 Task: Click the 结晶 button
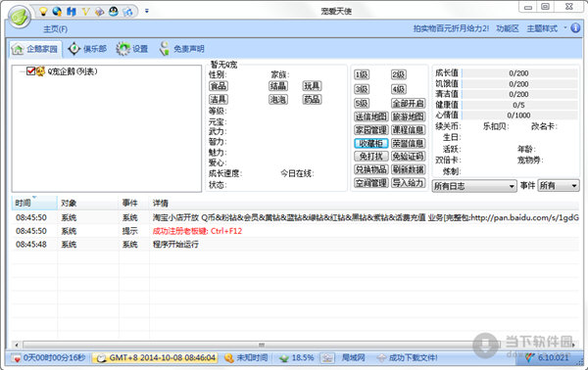click(x=278, y=86)
